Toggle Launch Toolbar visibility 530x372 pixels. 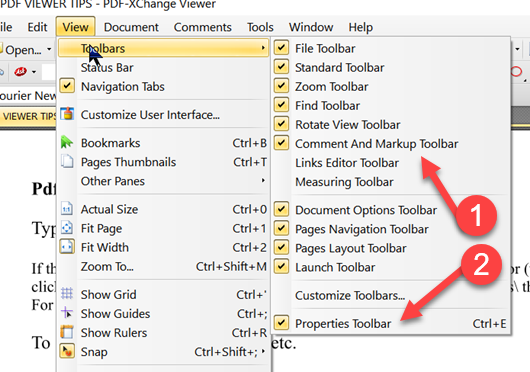[x=281, y=266]
